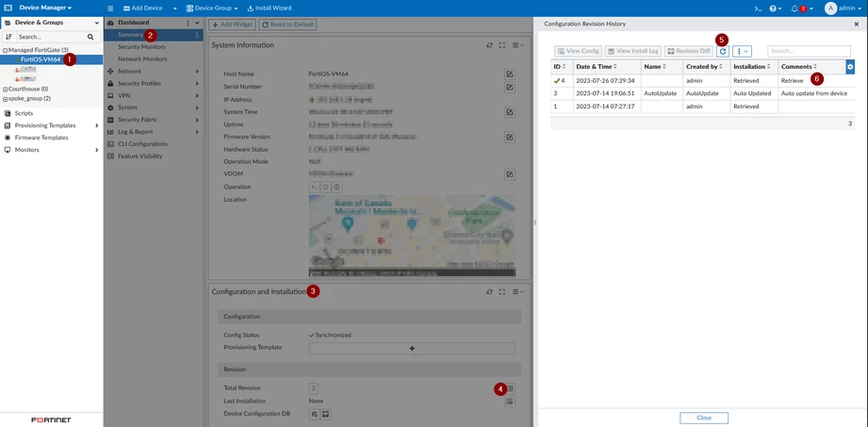
Task: Click the sort order icon beside search
Action: coord(8,37)
